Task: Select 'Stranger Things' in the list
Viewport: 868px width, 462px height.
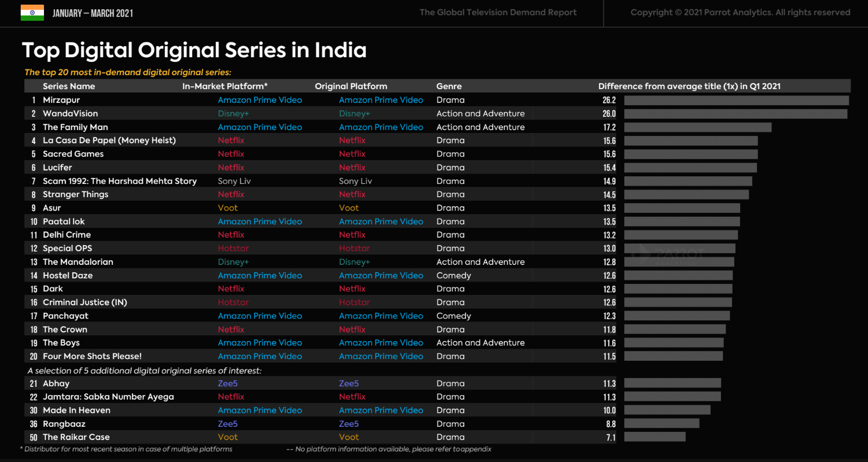Action: tap(75, 194)
